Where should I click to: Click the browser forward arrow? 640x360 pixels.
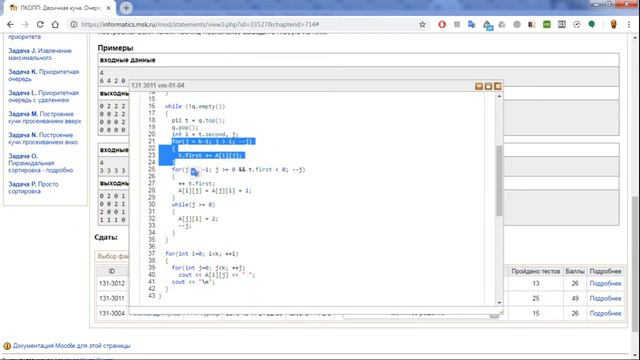pos(25,24)
